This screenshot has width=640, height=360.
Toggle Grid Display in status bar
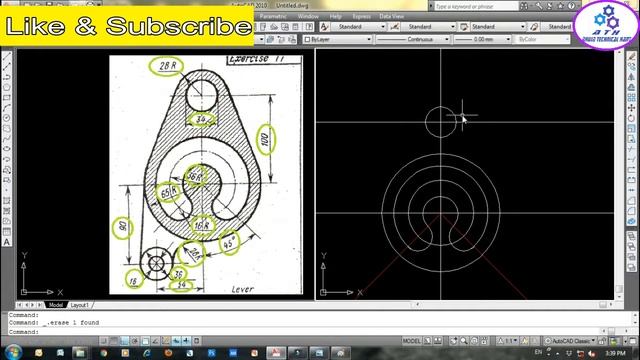tap(114, 341)
